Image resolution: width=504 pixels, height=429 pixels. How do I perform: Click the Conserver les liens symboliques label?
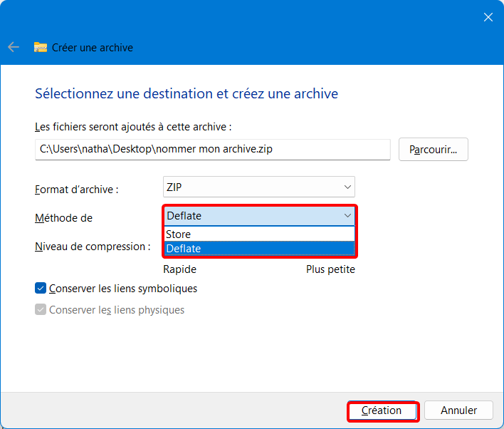click(123, 289)
